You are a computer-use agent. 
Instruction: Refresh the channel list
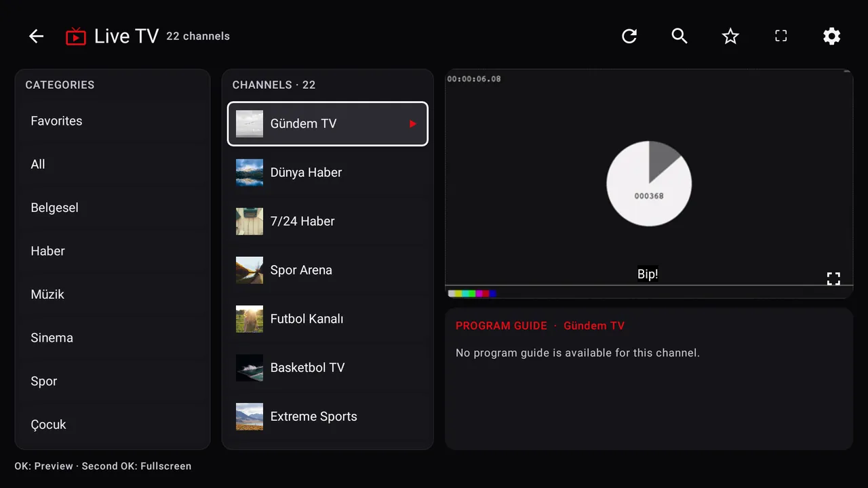[x=629, y=37]
